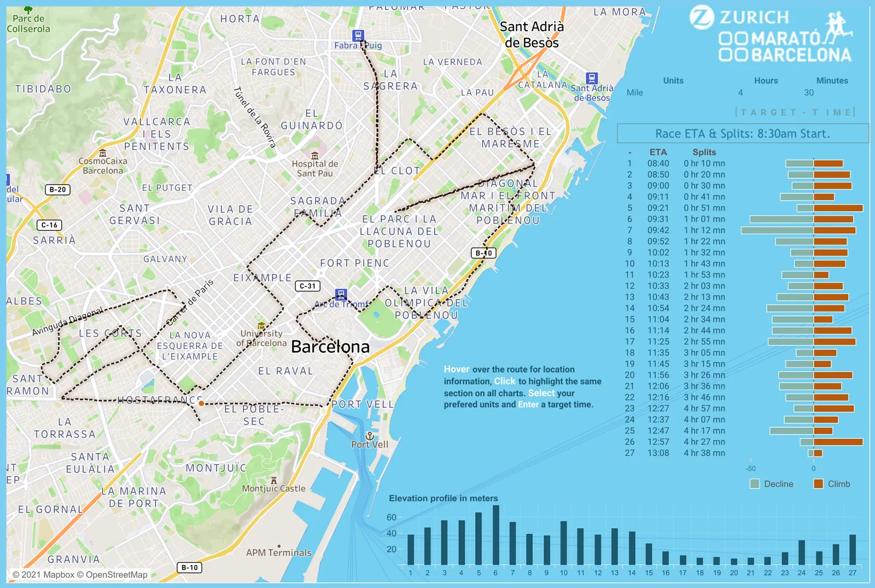Viewport: 875px width, 588px height.
Task: Click elevation bar for section 1
Action: pyautogui.click(x=411, y=550)
